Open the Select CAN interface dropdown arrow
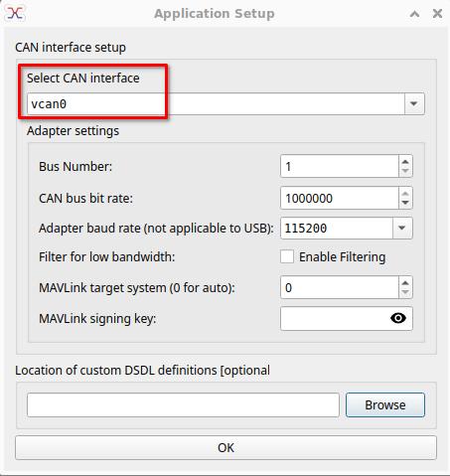 [414, 103]
